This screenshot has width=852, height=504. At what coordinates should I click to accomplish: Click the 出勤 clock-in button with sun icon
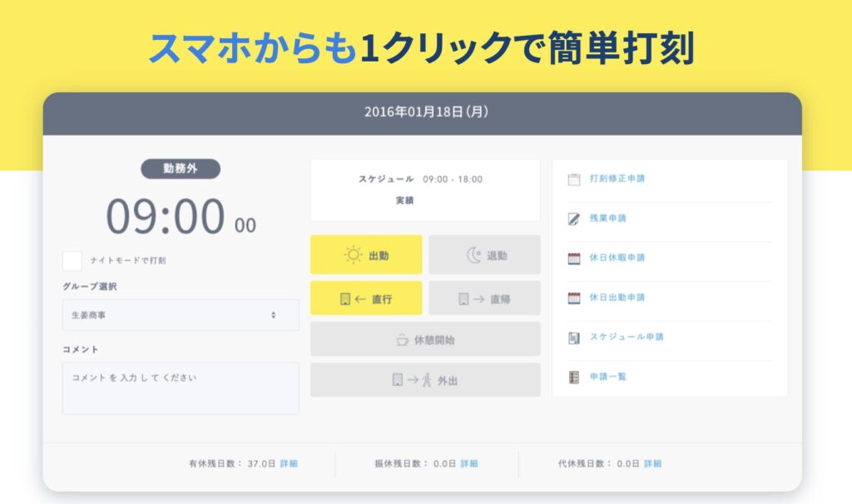(366, 255)
